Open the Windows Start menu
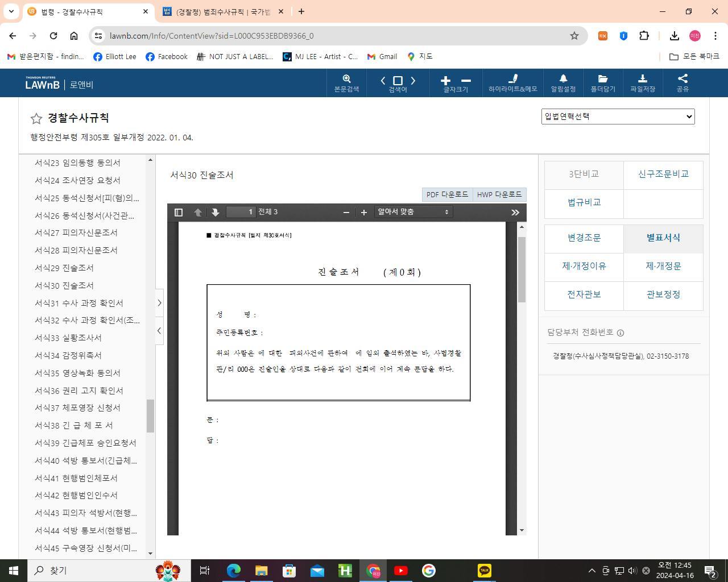 click(x=14, y=570)
